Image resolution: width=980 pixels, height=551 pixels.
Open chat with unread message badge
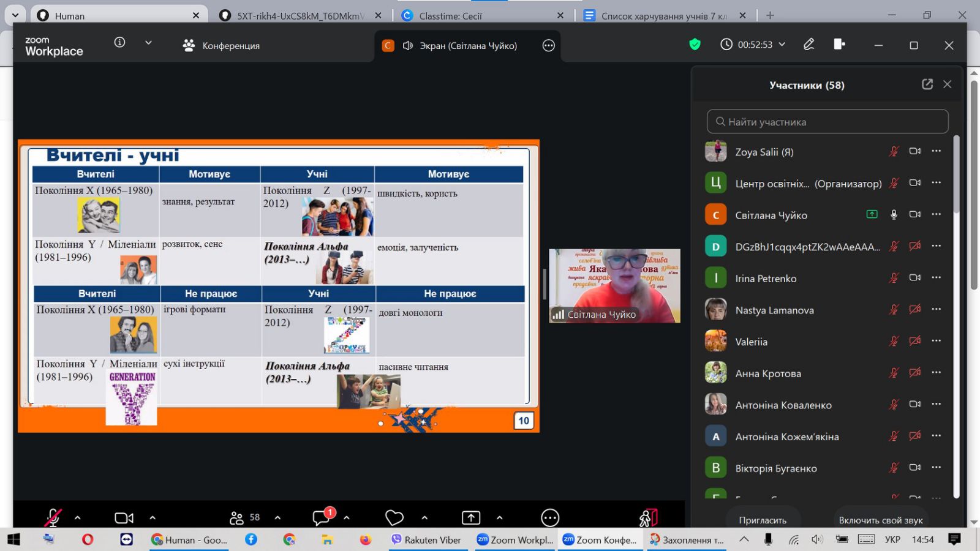322,517
